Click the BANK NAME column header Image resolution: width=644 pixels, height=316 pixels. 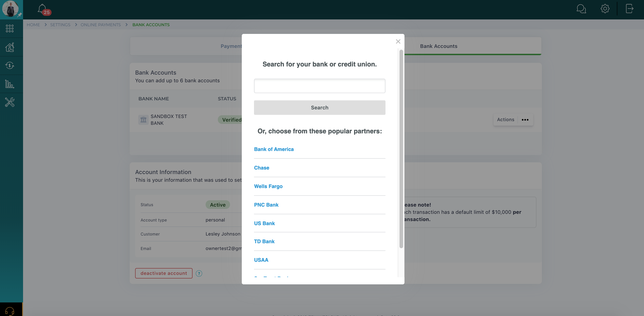click(153, 99)
